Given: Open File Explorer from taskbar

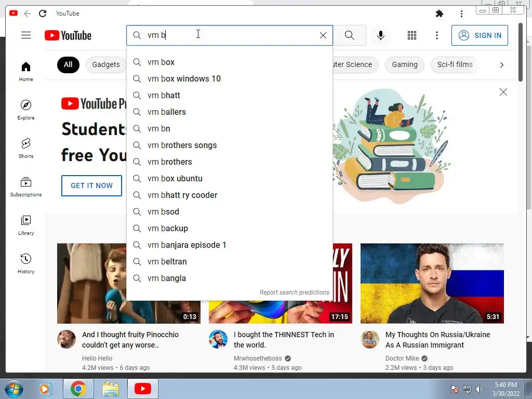Looking at the screenshot, I should coord(111,389).
